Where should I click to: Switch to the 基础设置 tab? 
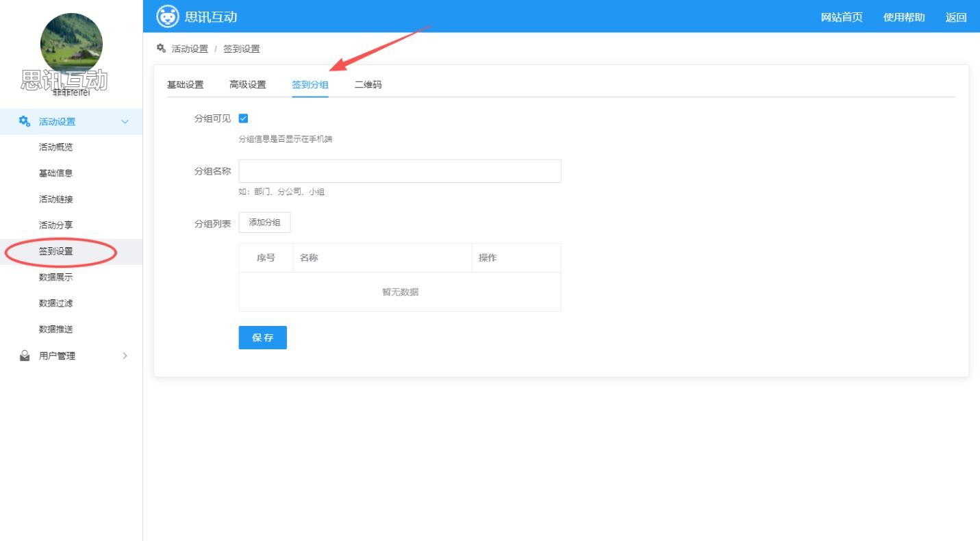click(x=185, y=85)
